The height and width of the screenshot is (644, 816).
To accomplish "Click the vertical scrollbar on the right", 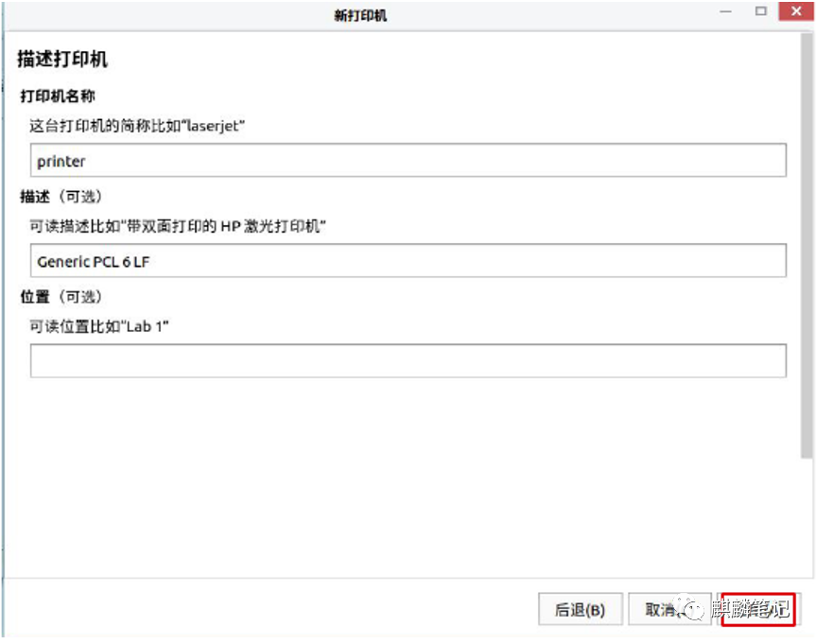I will click(807, 246).
